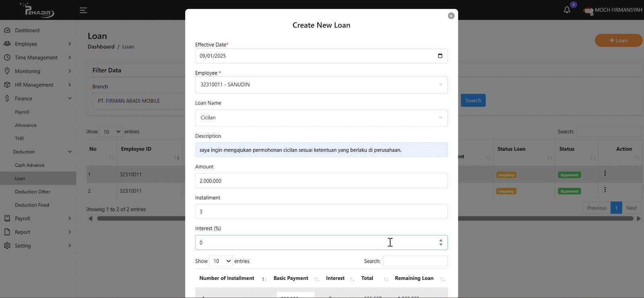644x298 pixels.
Task: Close the Create New Loan dialog
Action: point(451,16)
